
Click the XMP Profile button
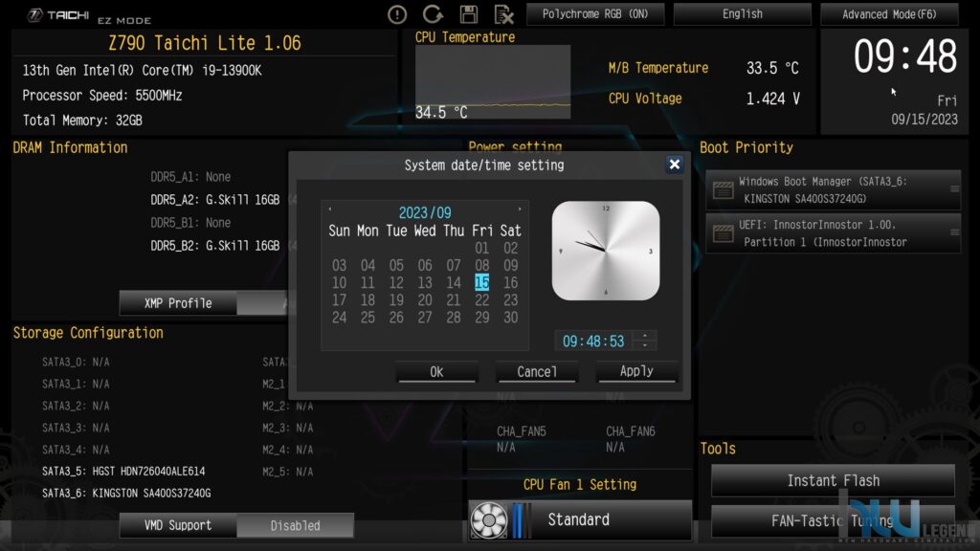pyautogui.click(x=178, y=303)
